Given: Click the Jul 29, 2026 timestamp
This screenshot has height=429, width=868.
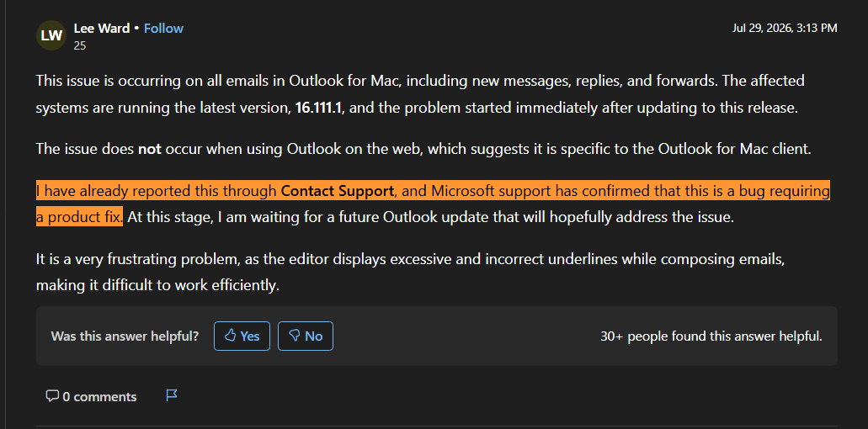Looking at the screenshot, I should tap(785, 28).
